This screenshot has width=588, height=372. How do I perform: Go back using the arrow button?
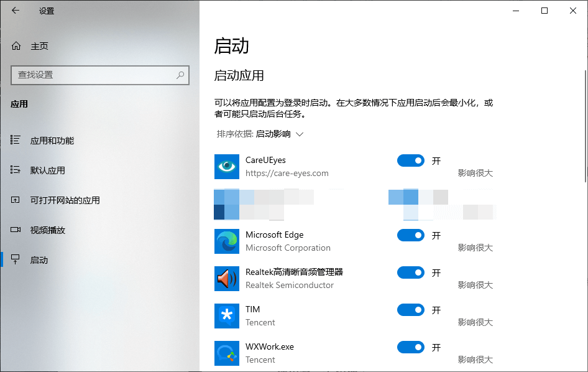pos(15,11)
